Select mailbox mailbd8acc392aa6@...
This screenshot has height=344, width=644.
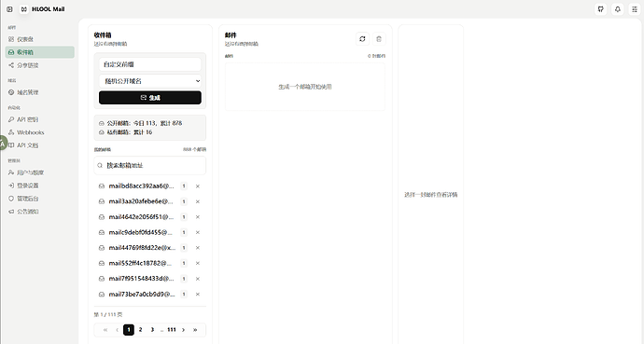(141, 186)
